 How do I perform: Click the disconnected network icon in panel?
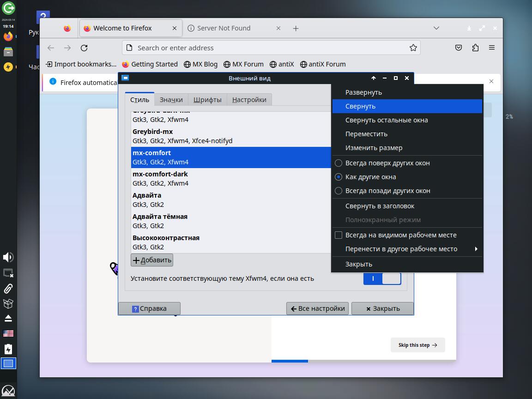(8, 273)
